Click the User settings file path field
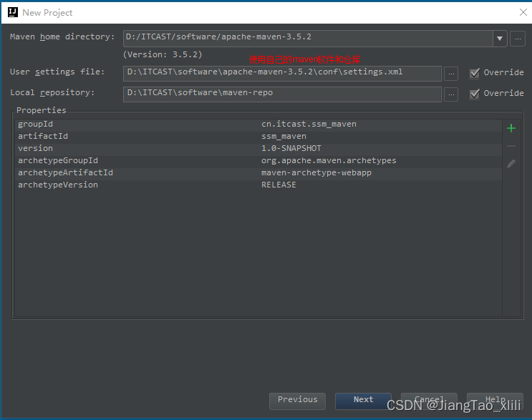 tap(282, 74)
